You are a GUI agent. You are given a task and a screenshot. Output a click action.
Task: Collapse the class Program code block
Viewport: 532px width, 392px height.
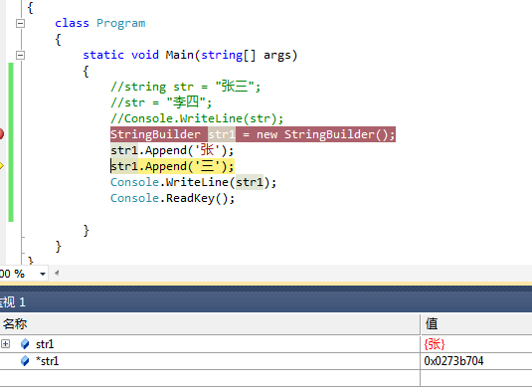pyautogui.click(x=20, y=24)
